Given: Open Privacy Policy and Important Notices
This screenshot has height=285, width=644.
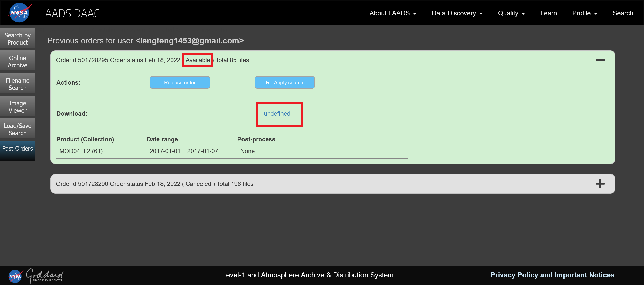Looking at the screenshot, I should point(552,275).
